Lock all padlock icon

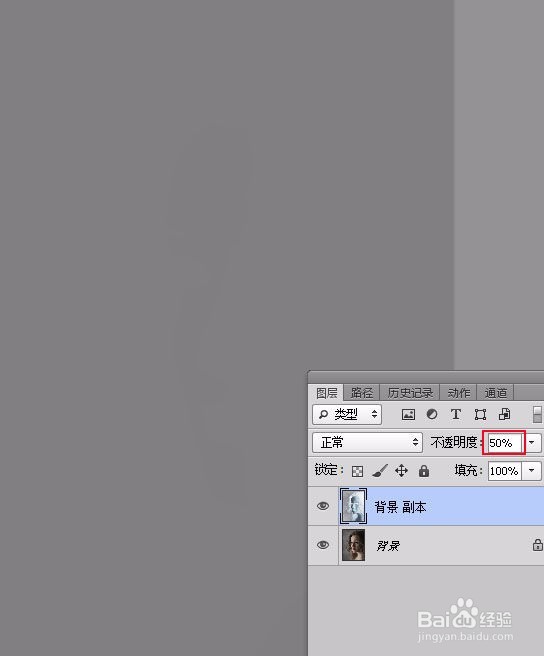coord(424,471)
